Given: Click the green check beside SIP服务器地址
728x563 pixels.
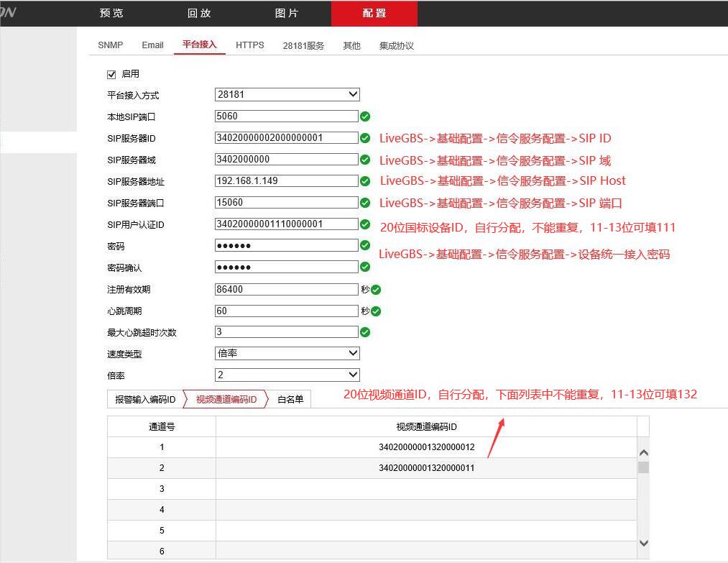Looking at the screenshot, I should coord(366,181).
